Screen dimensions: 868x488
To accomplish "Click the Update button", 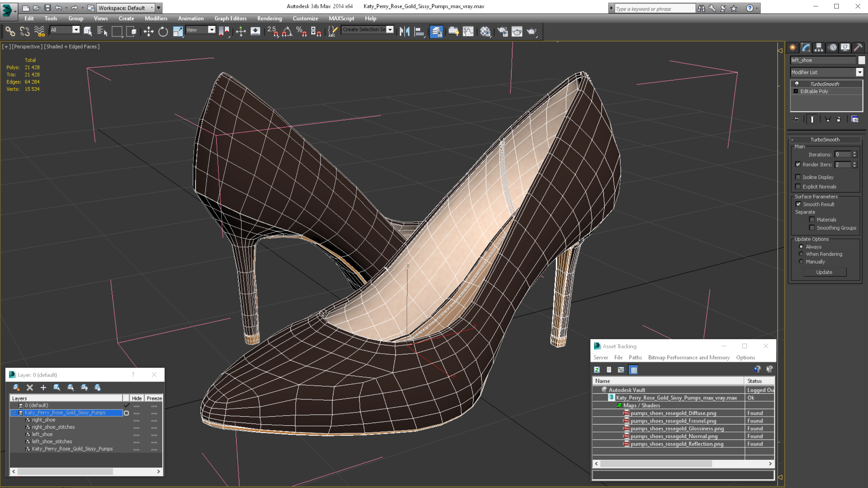I will [x=824, y=272].
